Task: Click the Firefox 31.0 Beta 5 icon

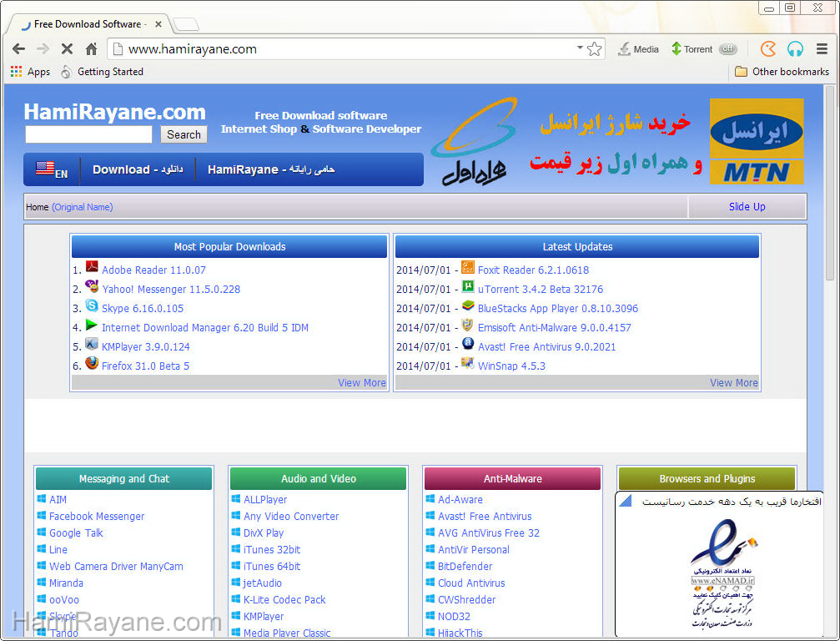Action: pyautogui.click(x=92, y=363)
